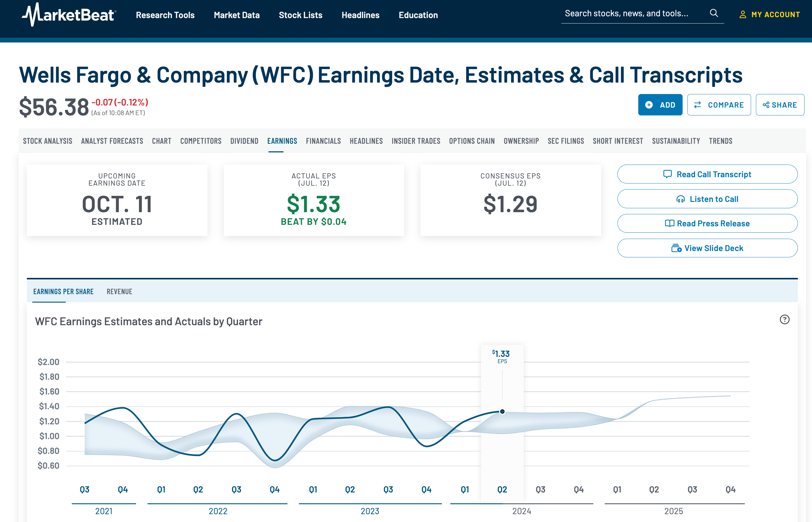Switch to the Revenue chart tab

click(x=119, y=291)
